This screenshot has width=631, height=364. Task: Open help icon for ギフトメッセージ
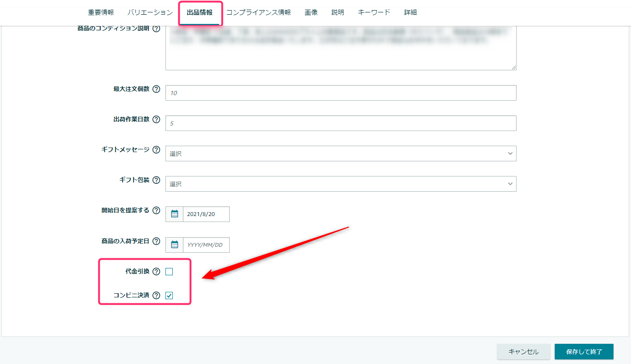tap(156, 150)
